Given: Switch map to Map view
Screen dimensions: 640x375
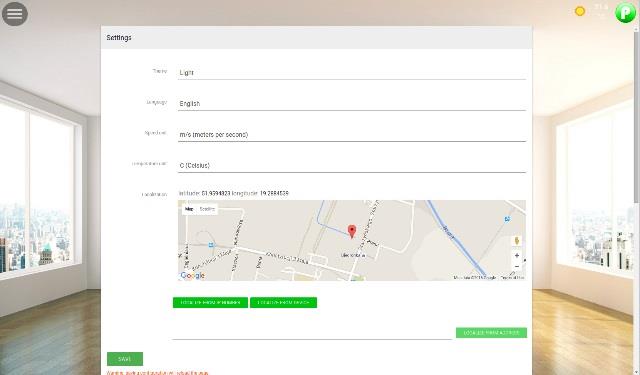Looking at the screenshot, I should point(189,209).
